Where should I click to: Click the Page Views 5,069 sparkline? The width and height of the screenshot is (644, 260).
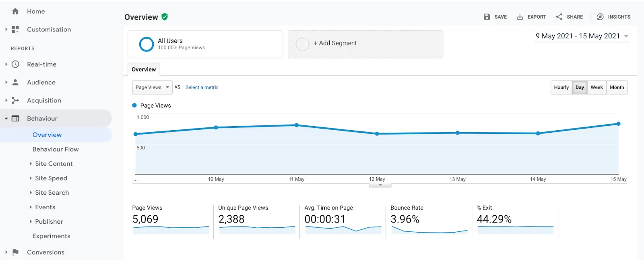point(171,230)
